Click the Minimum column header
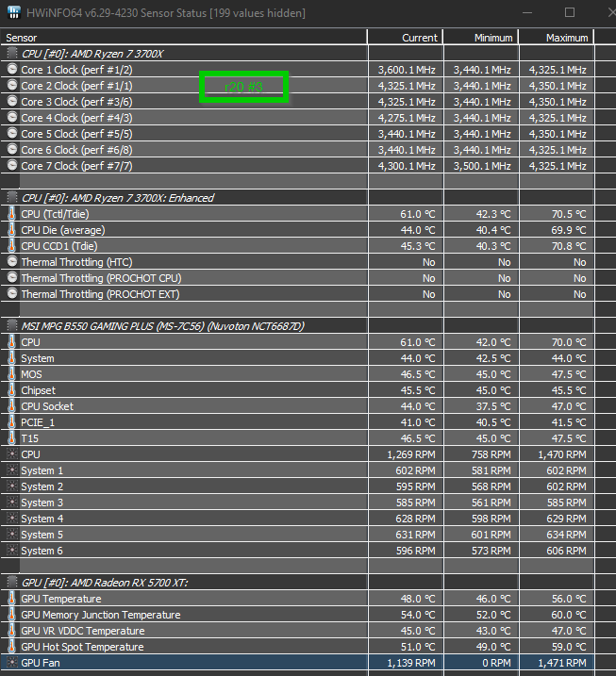616x676 pixels. pyautogui.click(x=480, y=38)
